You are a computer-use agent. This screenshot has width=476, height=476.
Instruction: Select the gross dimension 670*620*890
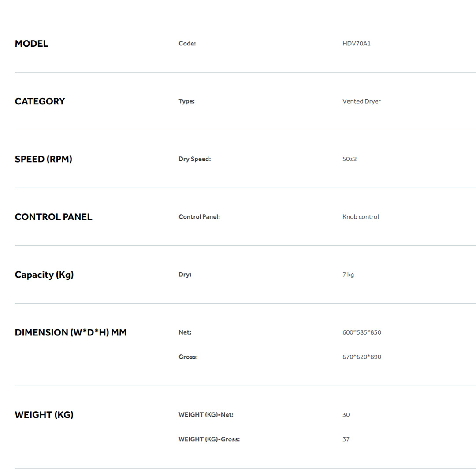coord(361,357)
